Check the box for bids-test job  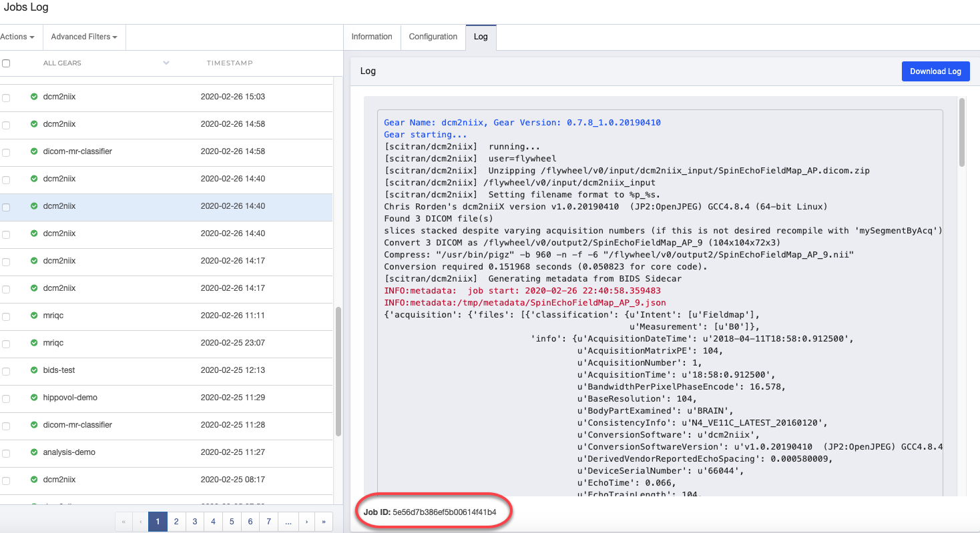[6, 371]
